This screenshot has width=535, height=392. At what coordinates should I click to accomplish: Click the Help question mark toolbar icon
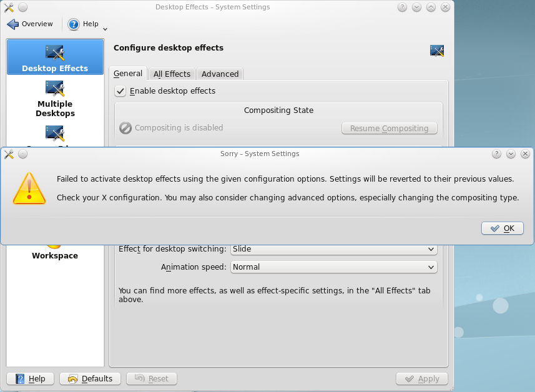(74, 24)
